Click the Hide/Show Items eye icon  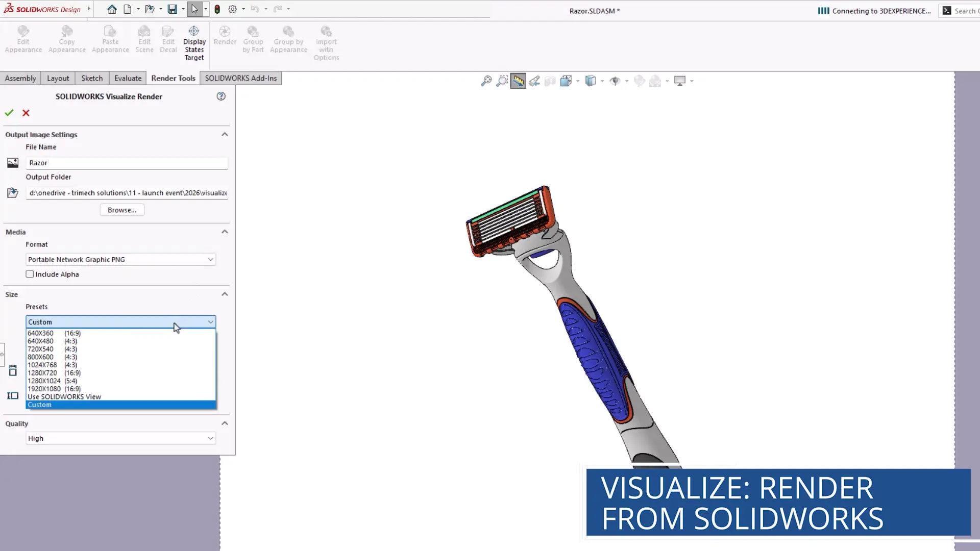(x=615, y=81)
